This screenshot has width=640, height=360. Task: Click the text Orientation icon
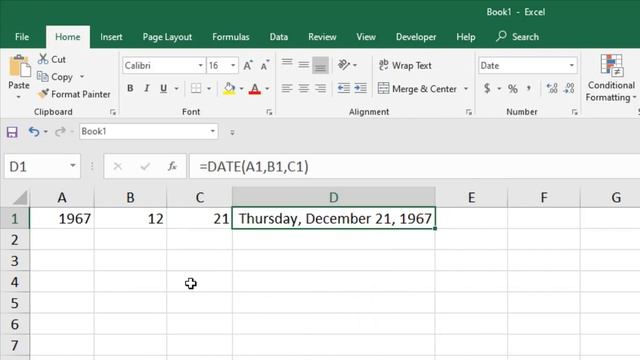344,64
